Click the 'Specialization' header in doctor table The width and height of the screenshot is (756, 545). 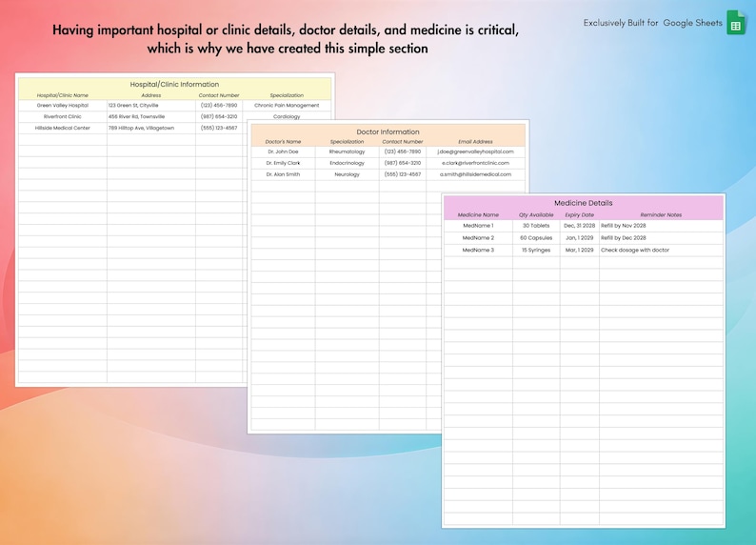(348, 142)
